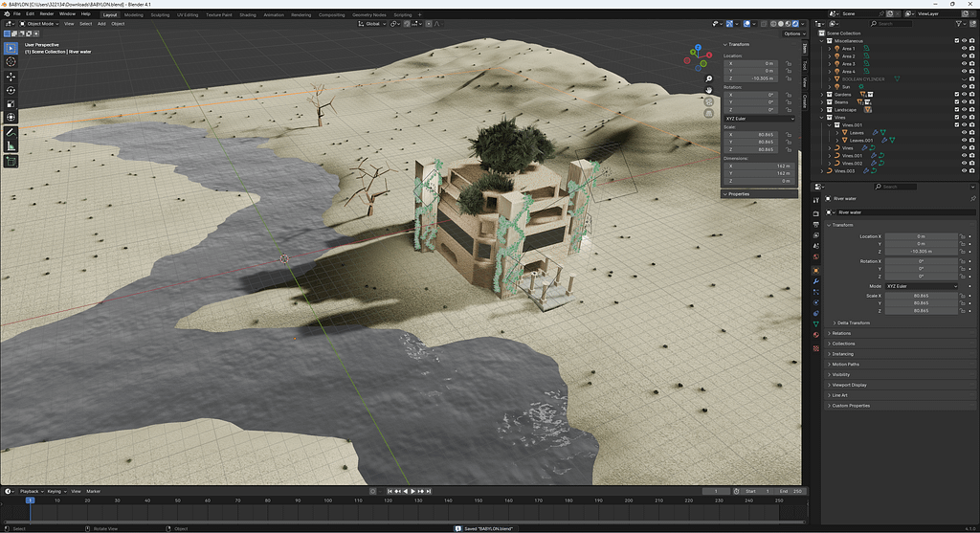Expand the Delta Transform panel

(x=852, y=322)
